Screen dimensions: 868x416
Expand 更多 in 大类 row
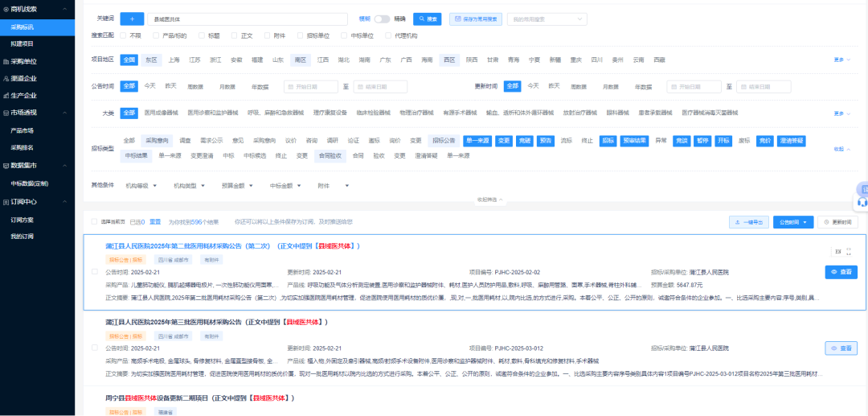pos(841,113)
